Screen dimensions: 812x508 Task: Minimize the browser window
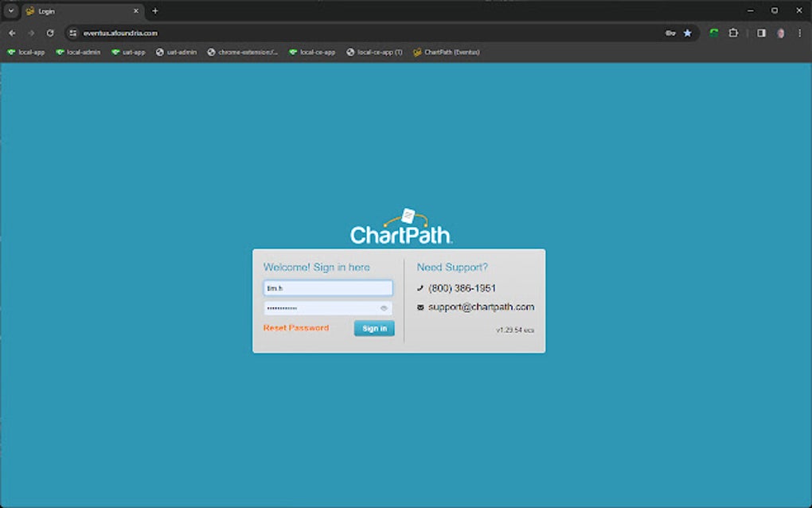coord(751,10)
